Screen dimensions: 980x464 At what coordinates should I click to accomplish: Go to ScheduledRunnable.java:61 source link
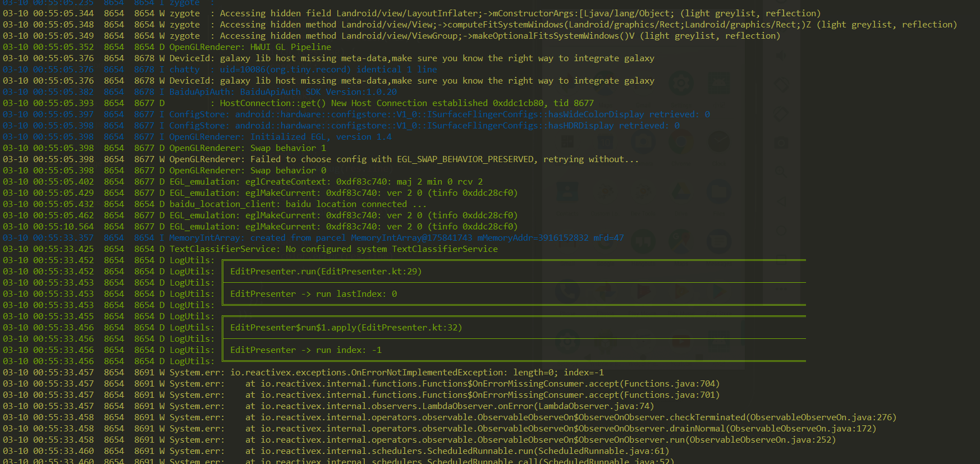tap(601, 451)
